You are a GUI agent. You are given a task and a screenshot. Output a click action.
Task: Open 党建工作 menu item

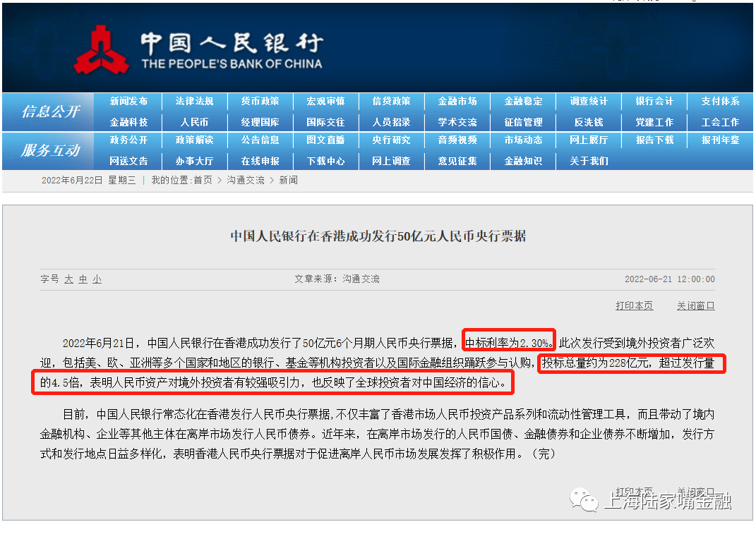click(x=654, y=123)
